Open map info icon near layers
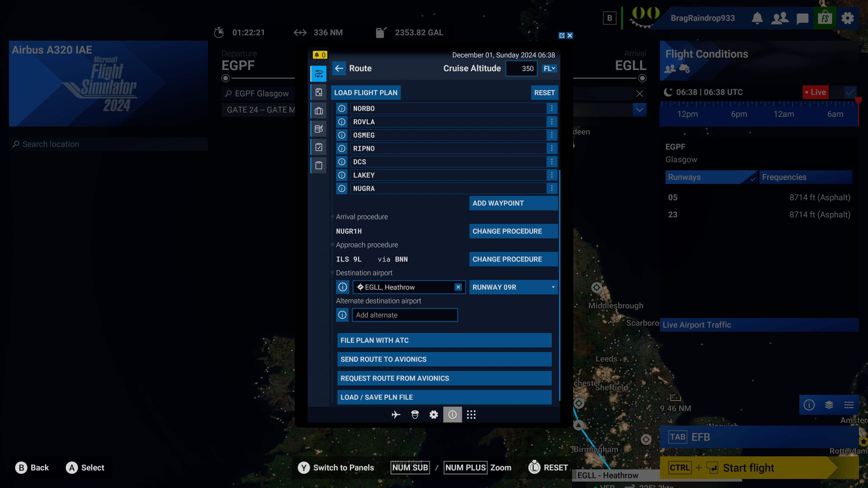Viewport: 868px width, 488px height. [x=809, y=404]
